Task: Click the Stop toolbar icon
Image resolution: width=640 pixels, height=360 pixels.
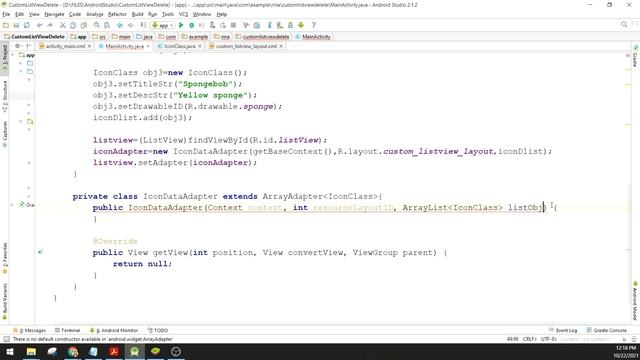Action: [233, 25]
